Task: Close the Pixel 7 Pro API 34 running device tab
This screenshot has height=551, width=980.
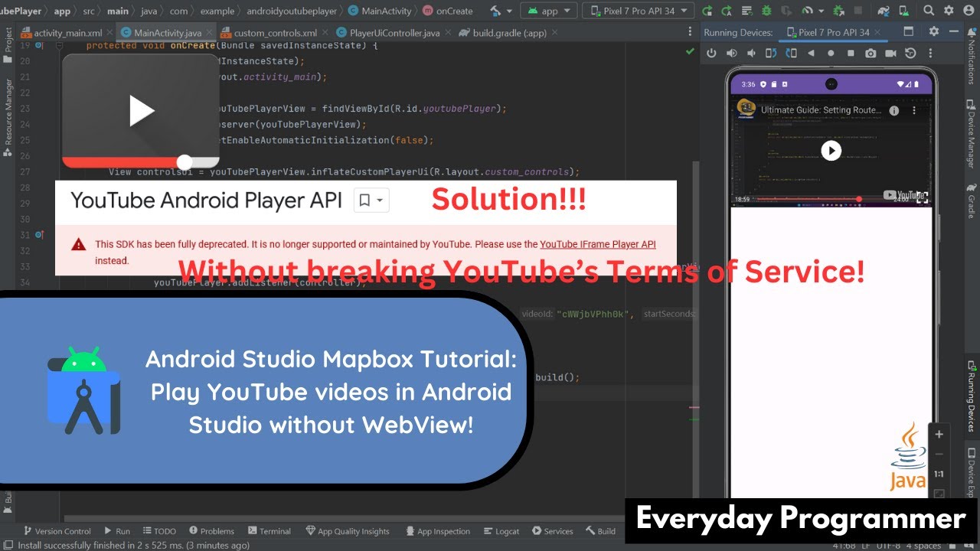Action: click(x=877, y=32)
